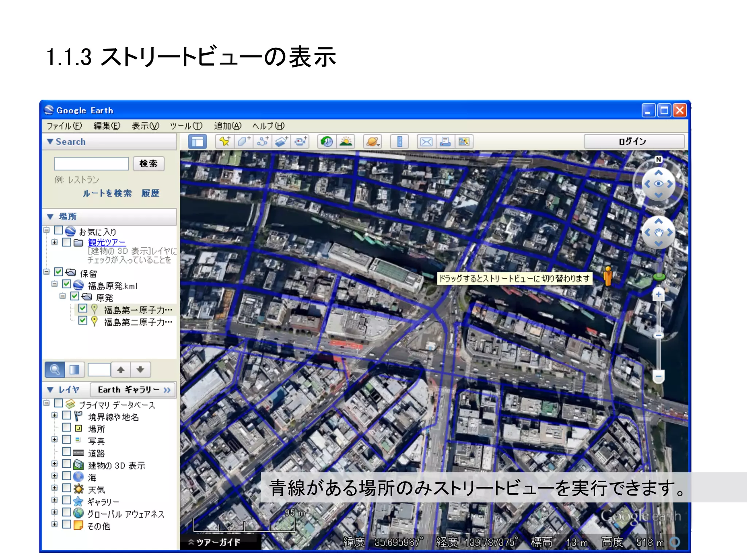Expand the 天気 layer node
The image size is (747, 560).
tap(55, 488)
